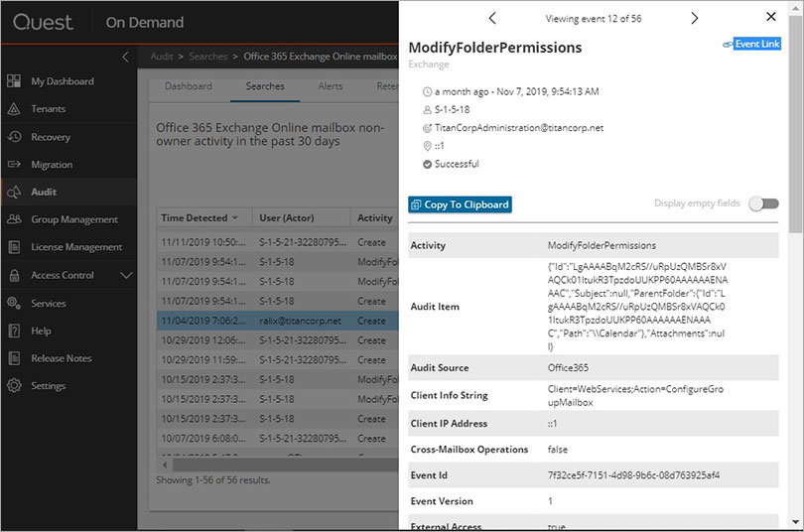The width and height of the screenshot is (804, 532).
Task: Open the Dashboard tab
Action: pos(189,86)
